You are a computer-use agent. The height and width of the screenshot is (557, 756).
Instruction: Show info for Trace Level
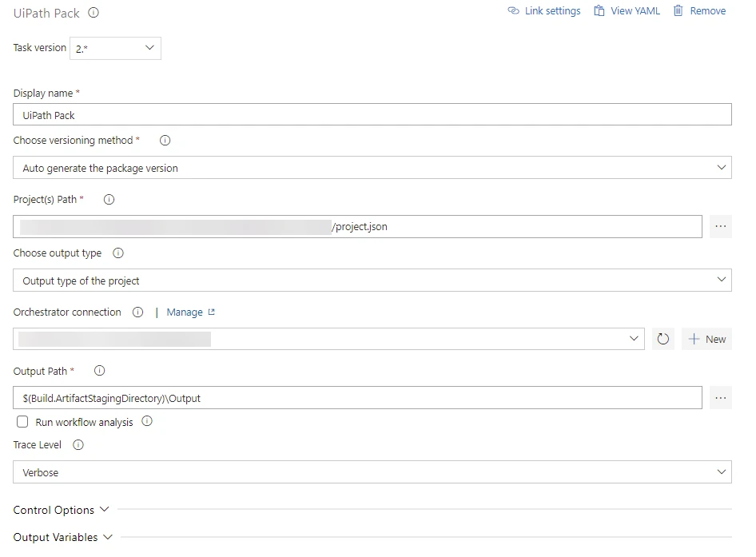(x=78, y=444)
